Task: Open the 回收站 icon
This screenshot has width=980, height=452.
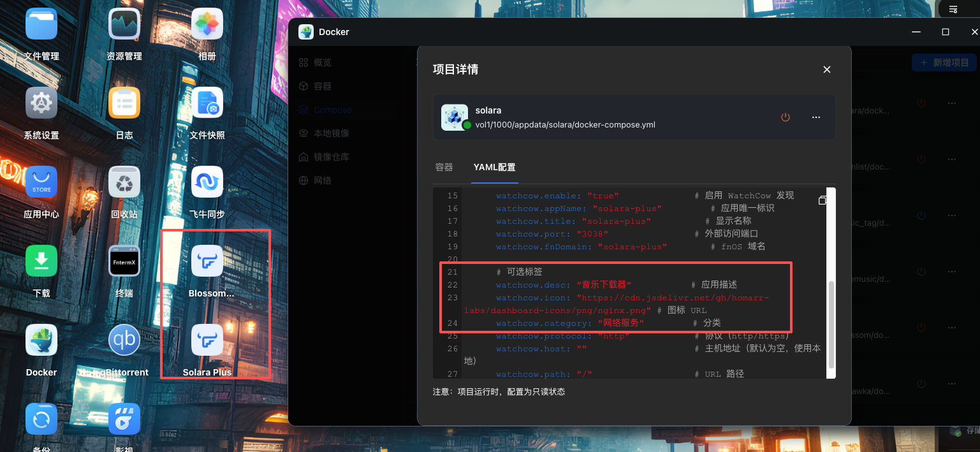Action: click(x=124, y=182)
